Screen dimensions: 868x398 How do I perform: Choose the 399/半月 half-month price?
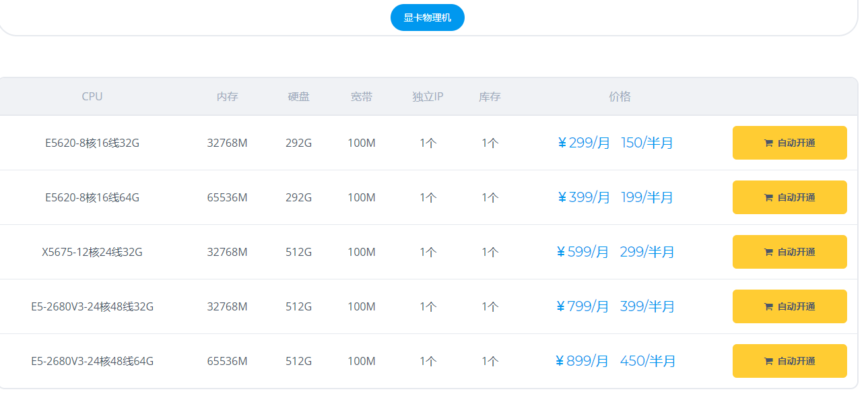[x=646, y=306]
